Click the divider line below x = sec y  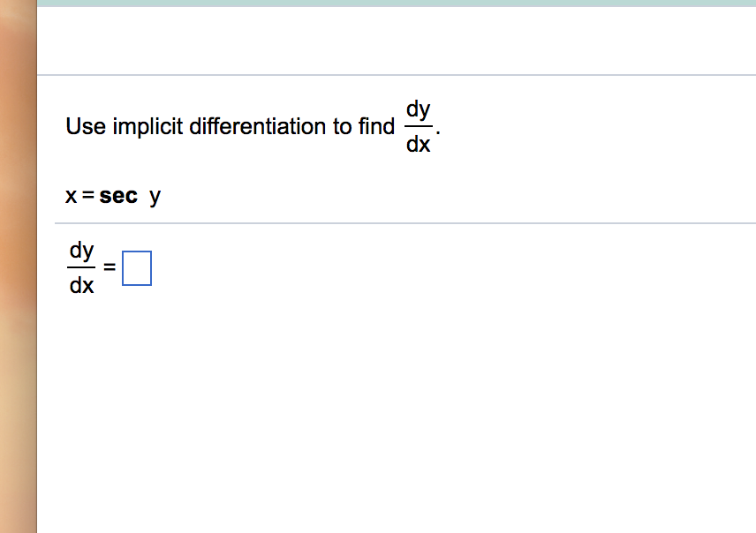coord(397,221)
